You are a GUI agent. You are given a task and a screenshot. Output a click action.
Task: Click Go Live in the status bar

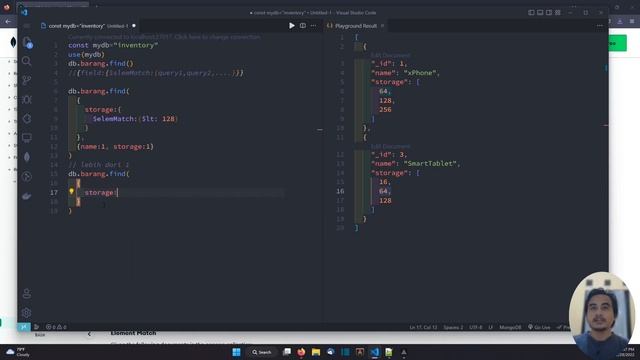[539, 327]
